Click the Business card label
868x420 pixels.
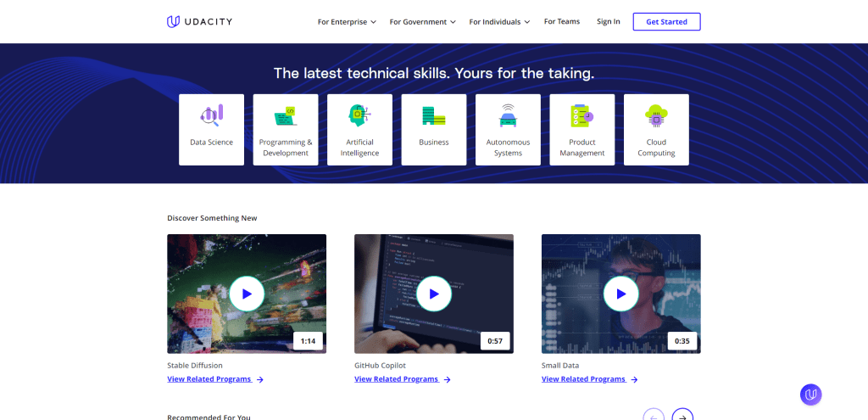(x=434, y=143)
